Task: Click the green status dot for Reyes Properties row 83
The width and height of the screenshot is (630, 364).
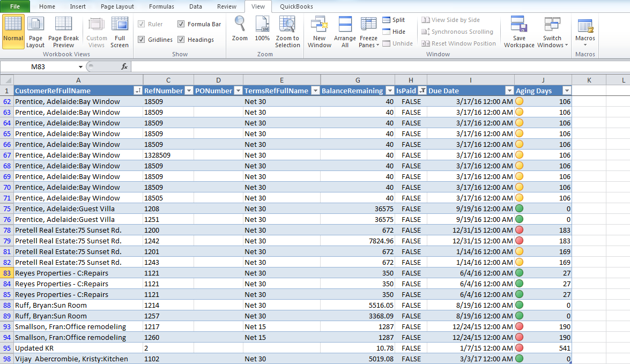Action: coord(518,273)
